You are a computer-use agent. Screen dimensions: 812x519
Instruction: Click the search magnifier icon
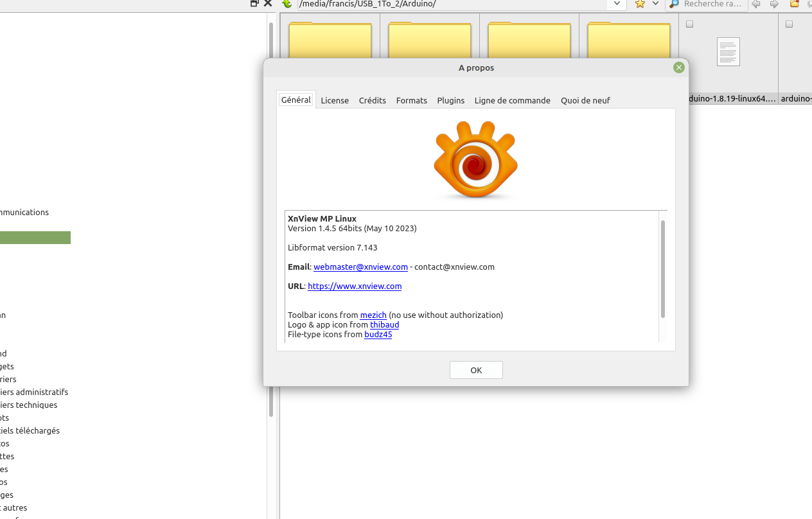(x=674, y=4)
